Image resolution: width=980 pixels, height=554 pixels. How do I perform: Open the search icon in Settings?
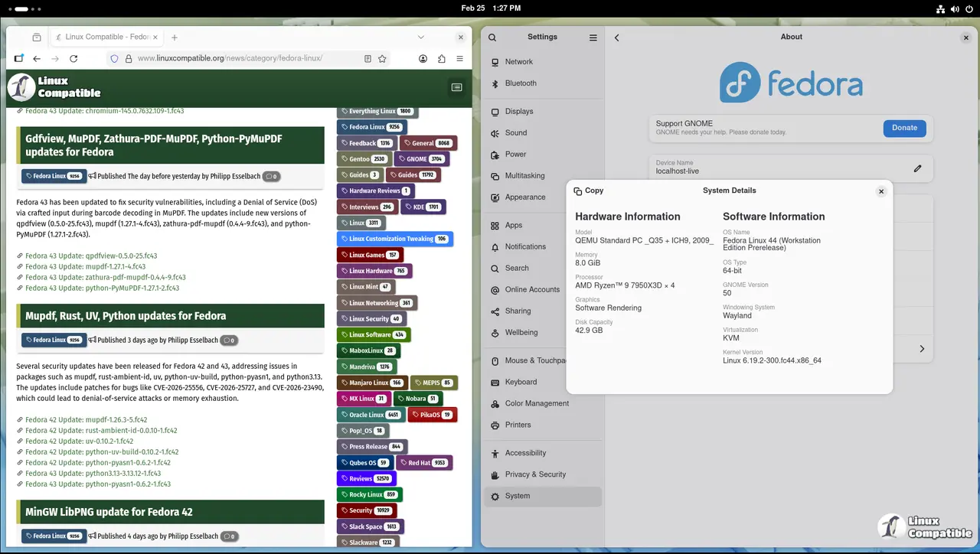(x=492, y=37)
